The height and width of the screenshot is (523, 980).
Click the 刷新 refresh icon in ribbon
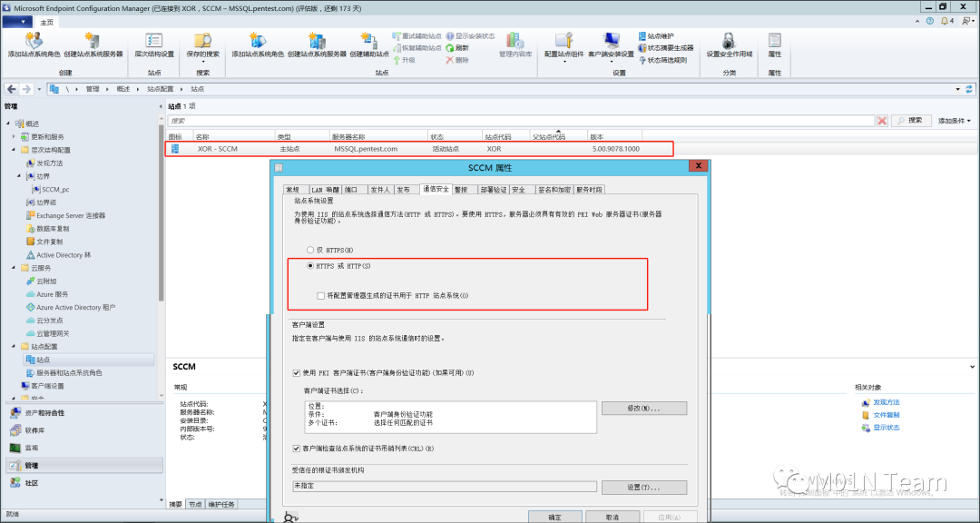click(450, 48)
